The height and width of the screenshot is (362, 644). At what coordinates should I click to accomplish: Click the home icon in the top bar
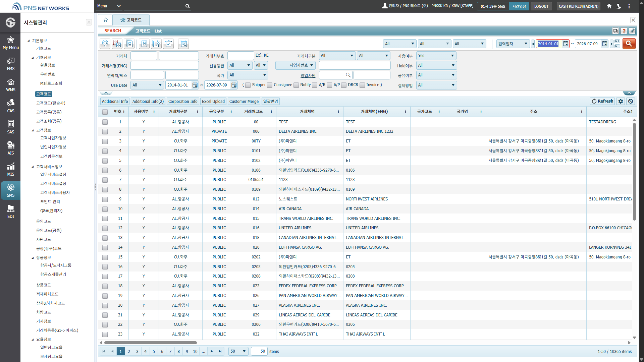pos(609,6)
